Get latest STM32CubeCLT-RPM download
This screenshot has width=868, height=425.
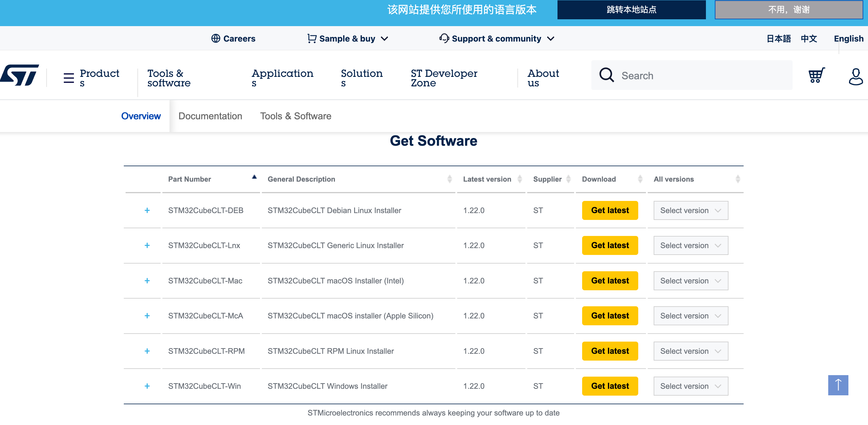click(x=610, y=351)
